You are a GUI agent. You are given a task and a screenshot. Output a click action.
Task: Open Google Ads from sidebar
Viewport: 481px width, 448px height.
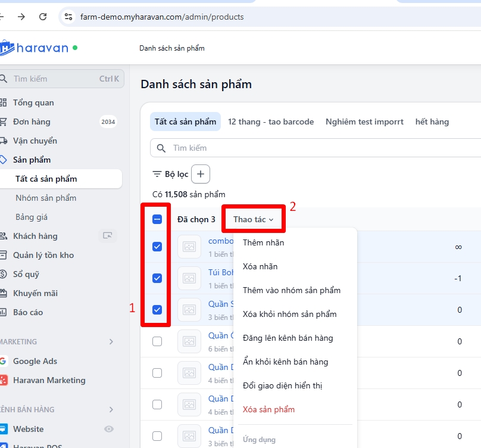[35, 361]
